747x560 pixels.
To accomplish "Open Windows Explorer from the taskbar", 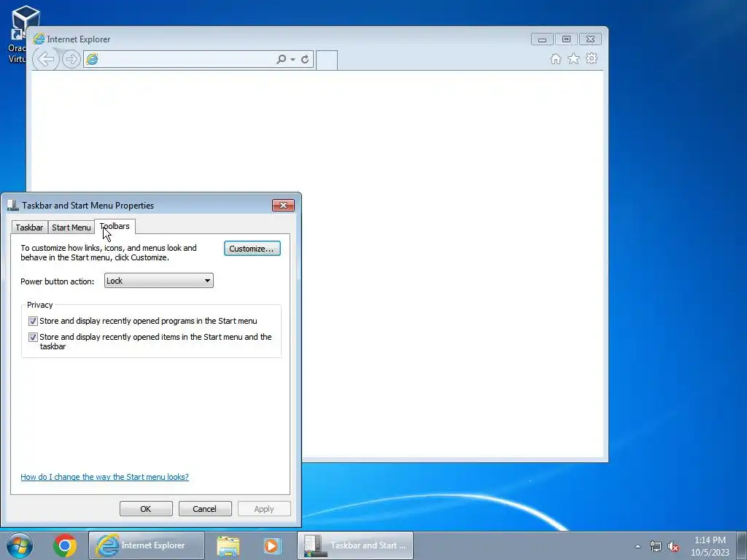I will [228, 545].
